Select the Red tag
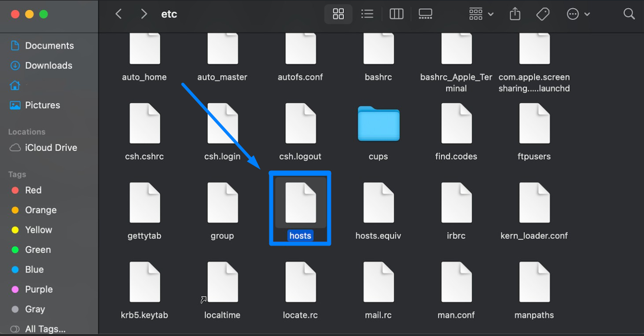644x336 pixels. (32, 190)
